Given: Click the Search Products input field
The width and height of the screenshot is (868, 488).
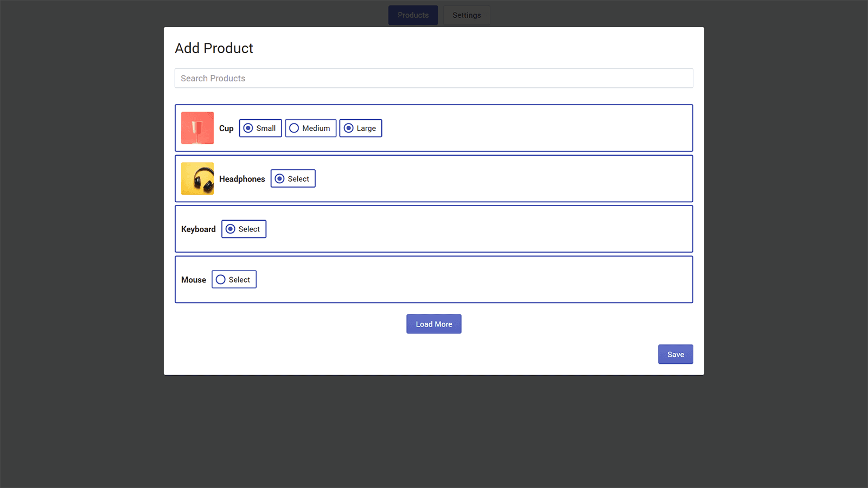Looking at the screenshot, I should click(x=433, y=78).
